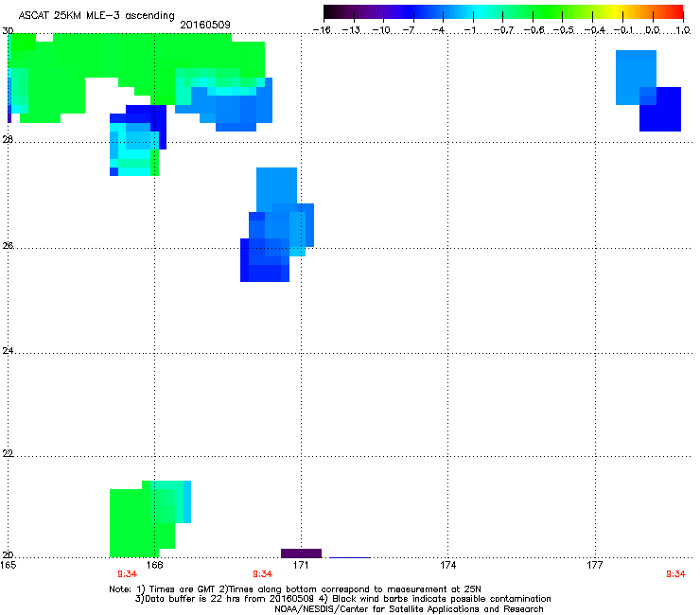700x615 pixels.
Task: Click the color bar label -0.4
Action: pyautogui.click(x=594, y=30)
